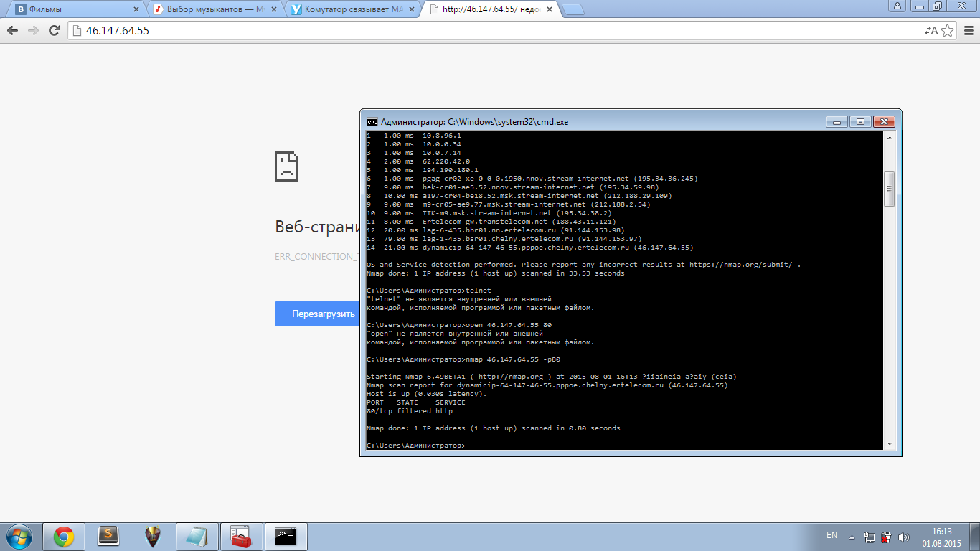The image size is (980, 551).
Task: Click the volume speaker tray icon
Action: (x=903, y=537)
